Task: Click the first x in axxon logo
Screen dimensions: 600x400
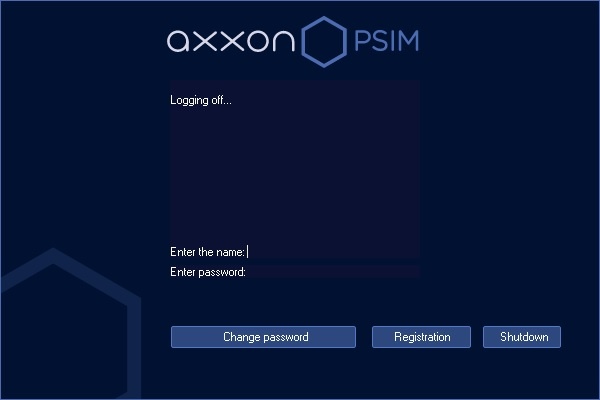Action: (207, 41)
